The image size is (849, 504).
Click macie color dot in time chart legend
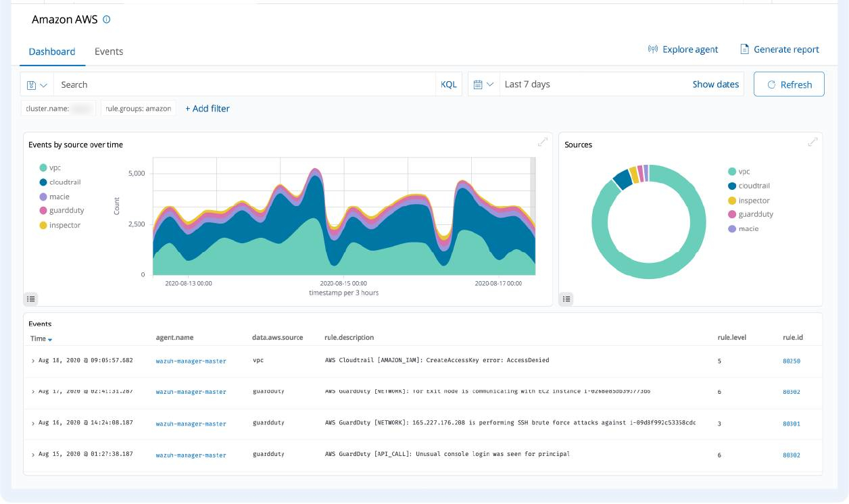point(43,197)
